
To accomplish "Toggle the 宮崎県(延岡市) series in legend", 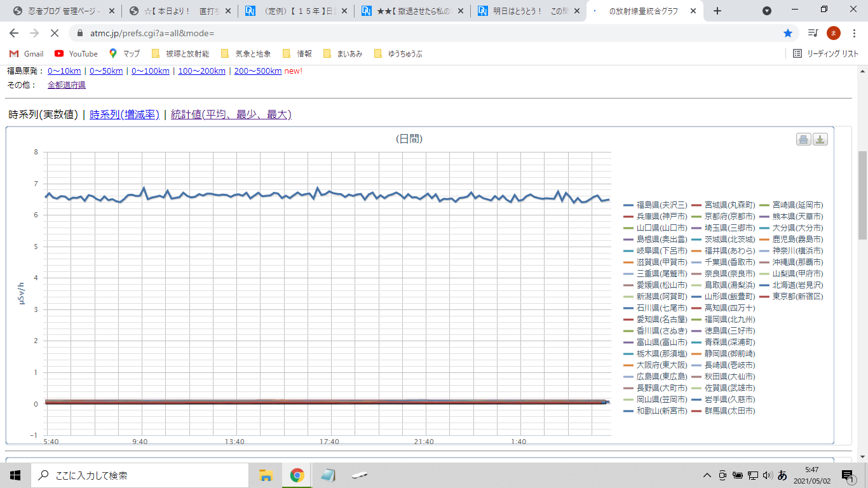I will (x=792, y=205).
